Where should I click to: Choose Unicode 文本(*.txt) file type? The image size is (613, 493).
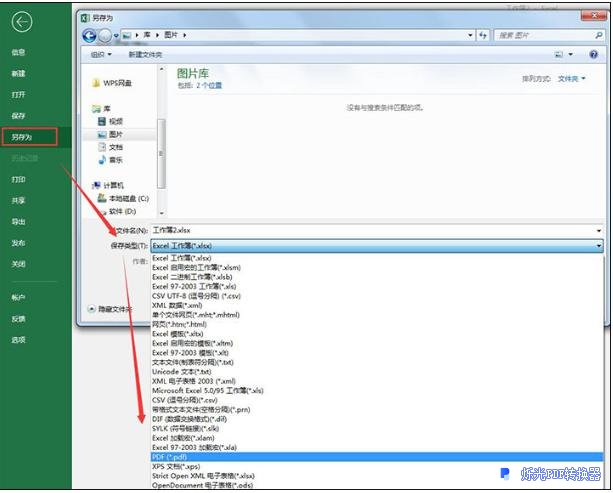tap(377, 372)
